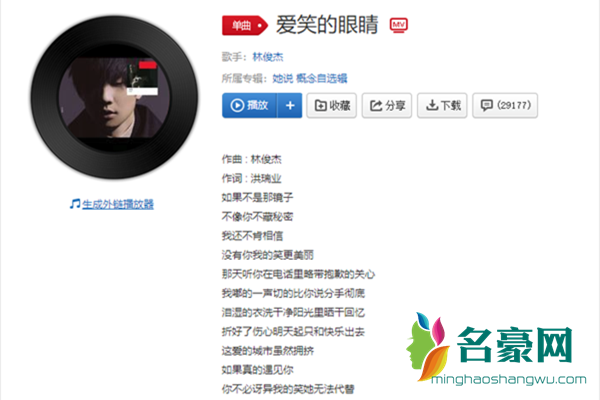Open the 分享 share button
The height and width of the screenshot is (400, 600).
tap(387, 105)
